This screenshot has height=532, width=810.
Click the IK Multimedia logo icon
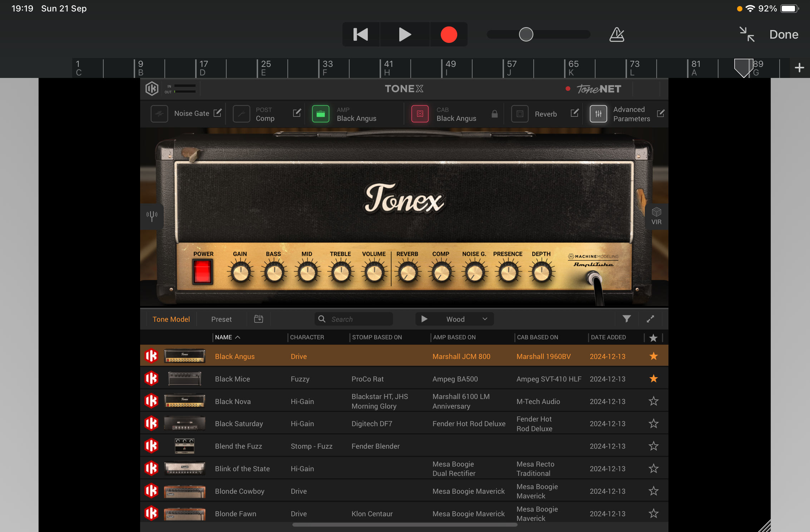152,88
